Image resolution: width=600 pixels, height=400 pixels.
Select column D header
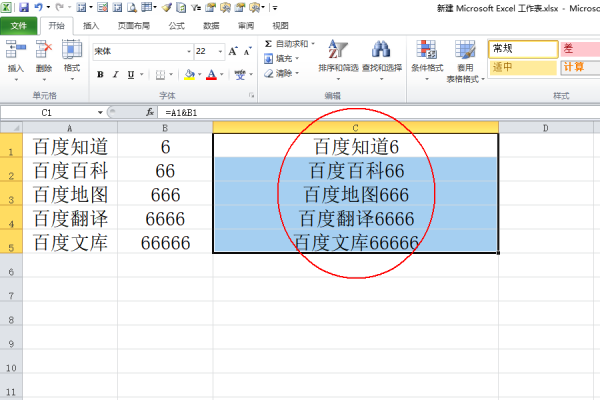[546, 128]
